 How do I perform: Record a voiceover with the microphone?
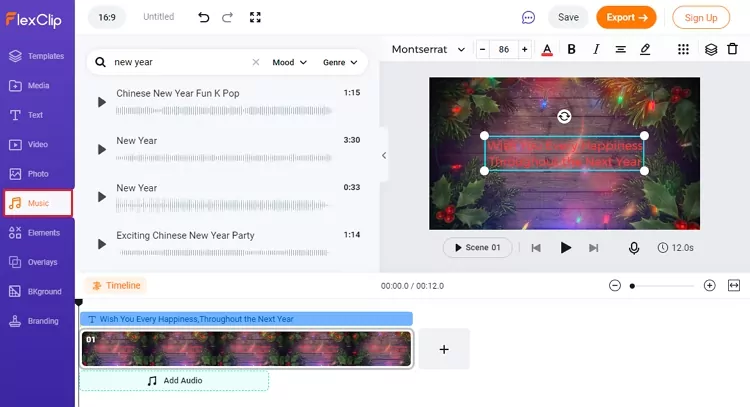[634, 248]
